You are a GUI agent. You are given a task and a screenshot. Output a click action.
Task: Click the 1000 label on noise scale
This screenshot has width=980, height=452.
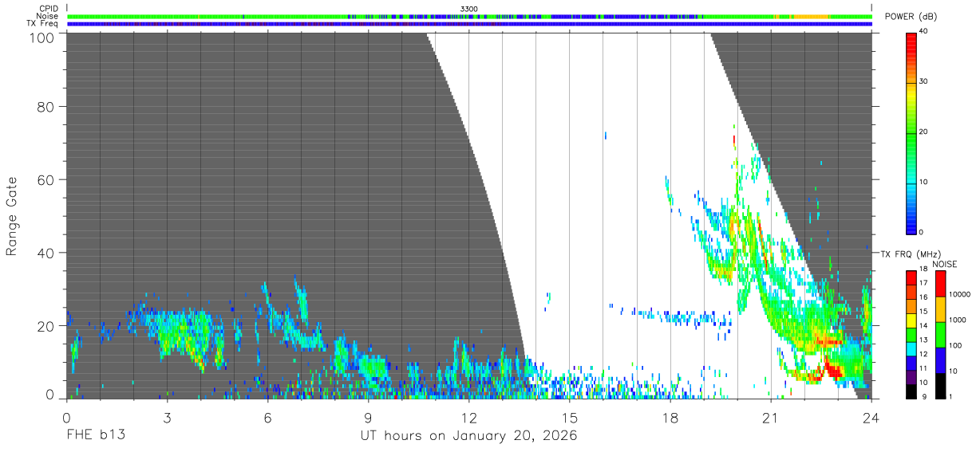point(957,319)
